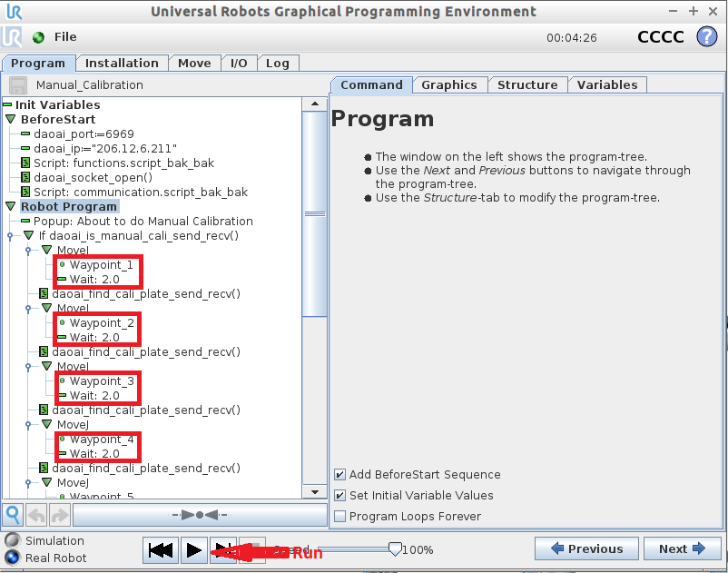Switch to the Structure tab
728x573 pixels.
pyautogui.click(x=527, y=85)
